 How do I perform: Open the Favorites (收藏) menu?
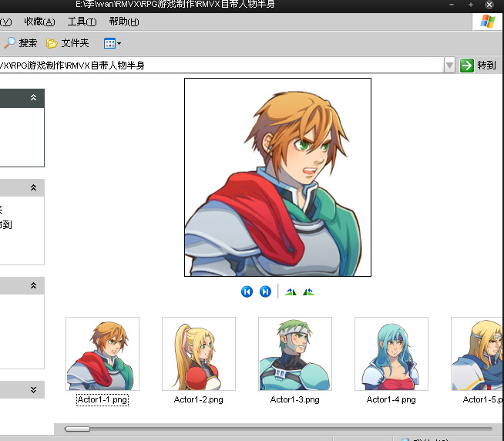pos(39,22)
